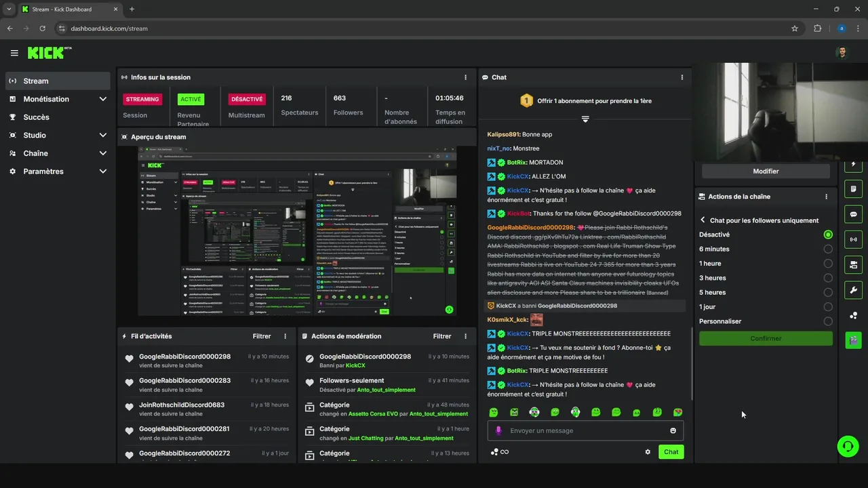
Task: Select the Désactivé radio option
Action: tap(828, 235)
